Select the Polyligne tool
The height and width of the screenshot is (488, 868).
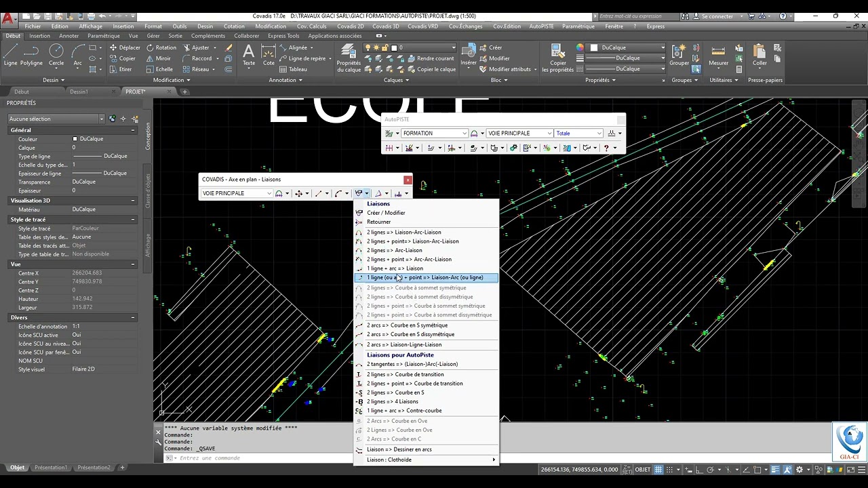point(31,55)
